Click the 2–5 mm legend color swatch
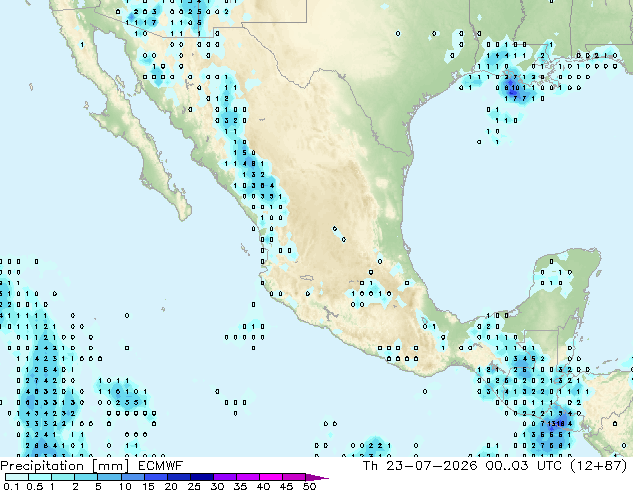The image size is (634, 490). pos(86,477)
